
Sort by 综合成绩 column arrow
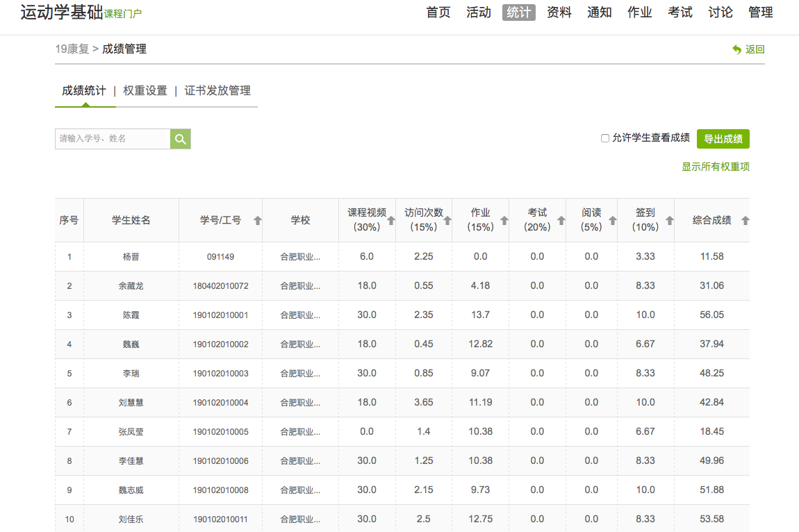point(746,221)
